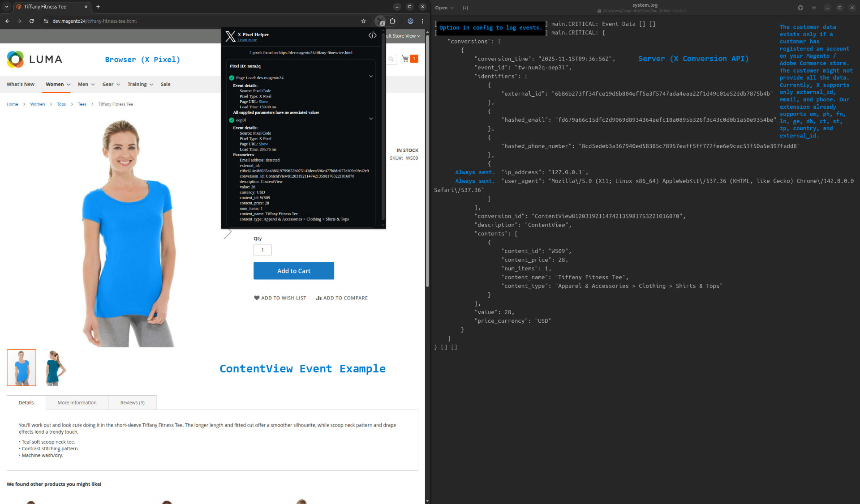
Task: Open the X Pixel Helper extension icon
Action: click(380, 21)
